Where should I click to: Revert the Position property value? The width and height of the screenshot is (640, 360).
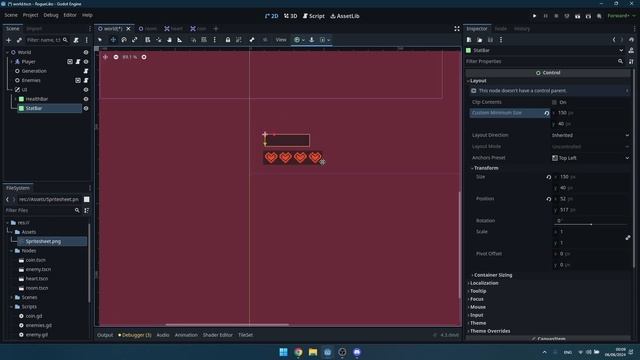tap(549, 199)
